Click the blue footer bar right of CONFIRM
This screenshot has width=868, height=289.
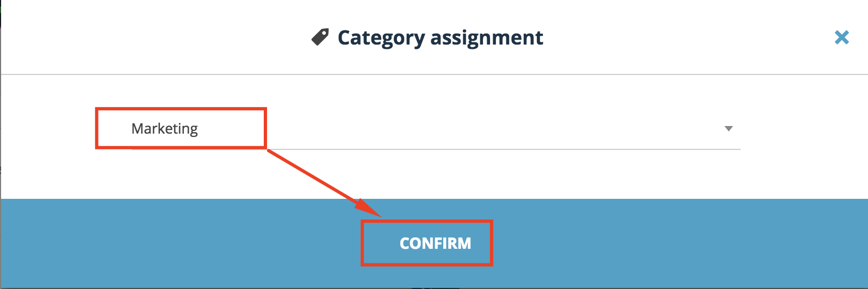coord(680,243)
